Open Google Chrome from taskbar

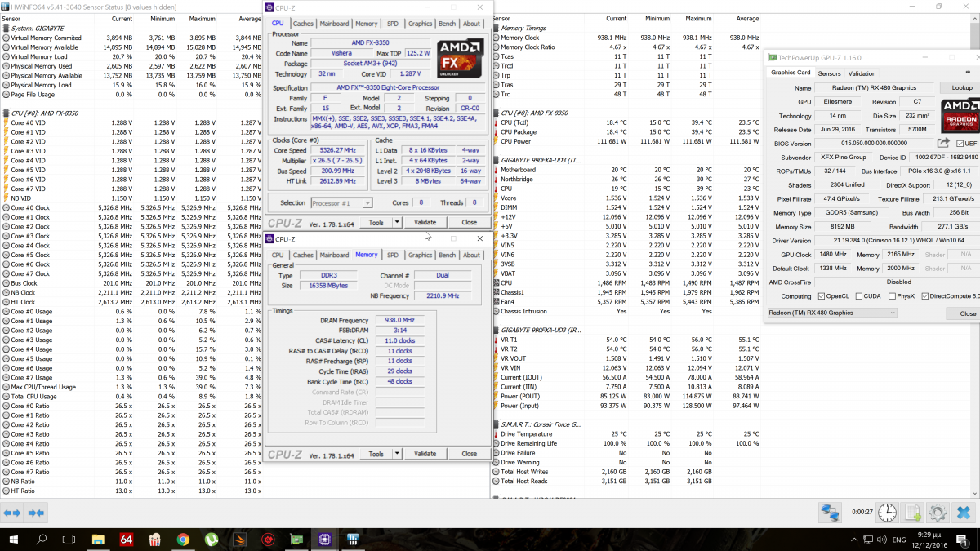click(183, 540)
